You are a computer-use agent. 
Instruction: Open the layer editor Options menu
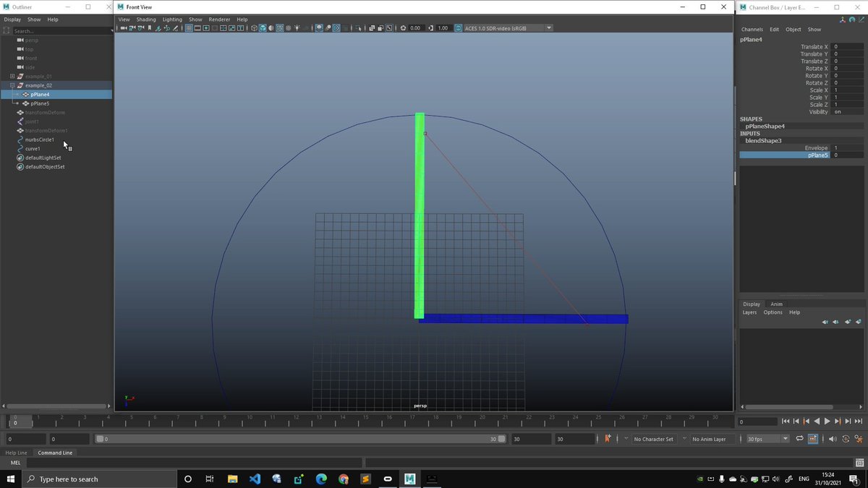[x=773, y=312]
